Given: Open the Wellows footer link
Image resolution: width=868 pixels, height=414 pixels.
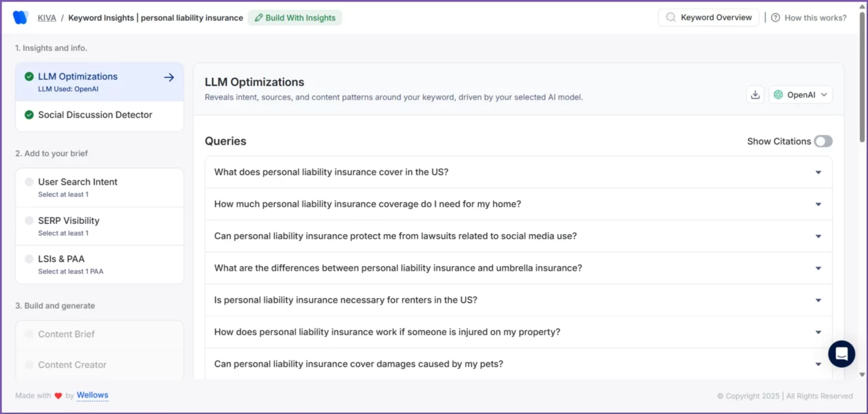Looking at the screenshot, I should pos(92,395).
